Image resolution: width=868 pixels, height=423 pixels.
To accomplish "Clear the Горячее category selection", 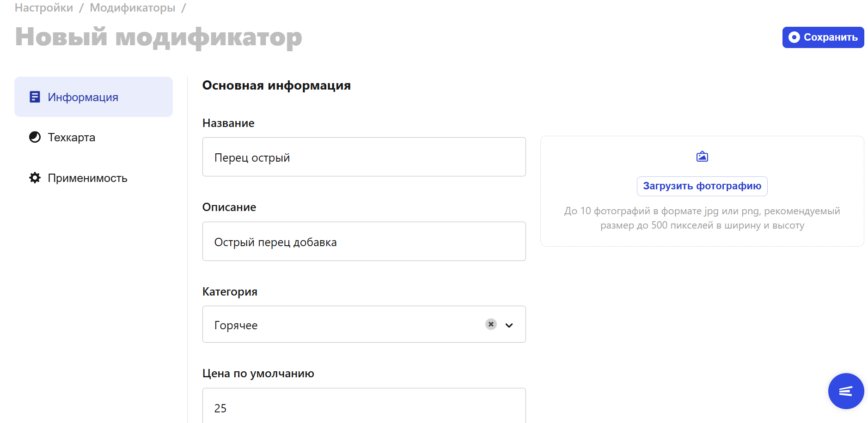I will (x=491, y=324).
